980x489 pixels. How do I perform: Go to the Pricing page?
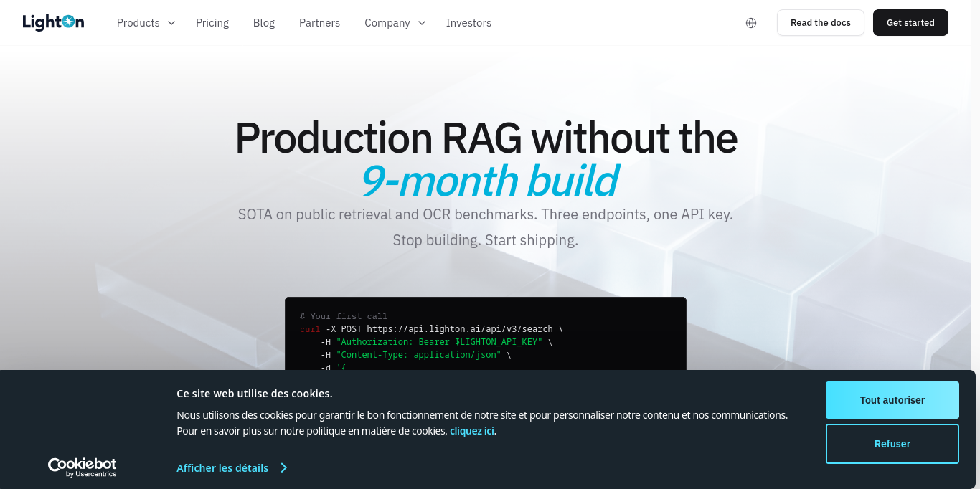coord(212,23)
